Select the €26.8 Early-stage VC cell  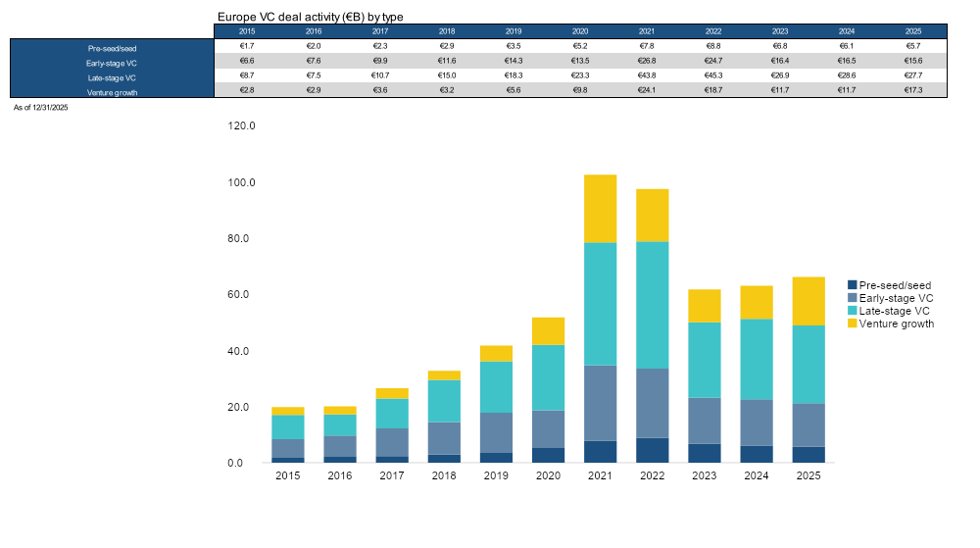(x=647, y=62)
